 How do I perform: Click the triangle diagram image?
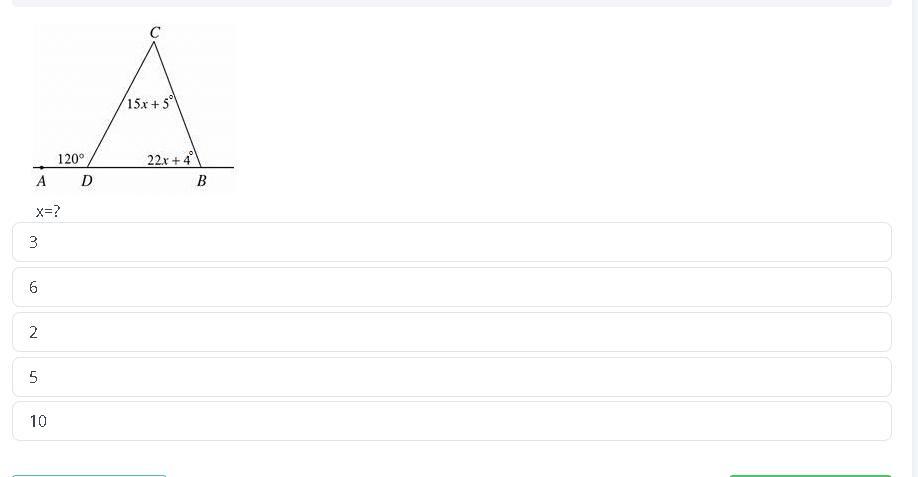coord(134,107)
